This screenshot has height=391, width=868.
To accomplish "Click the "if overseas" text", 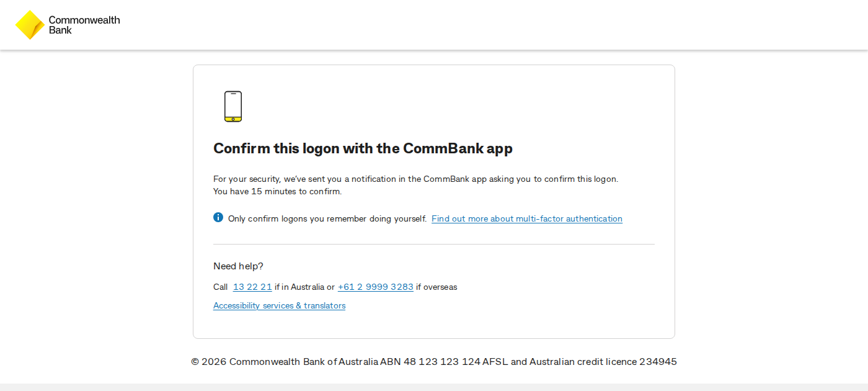I will pos(436,287).
